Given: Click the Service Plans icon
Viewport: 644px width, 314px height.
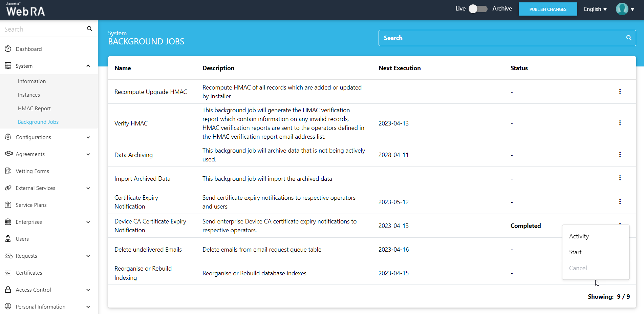Looking at the screenshot, I should pyautogui.click(x=8, y=205).
